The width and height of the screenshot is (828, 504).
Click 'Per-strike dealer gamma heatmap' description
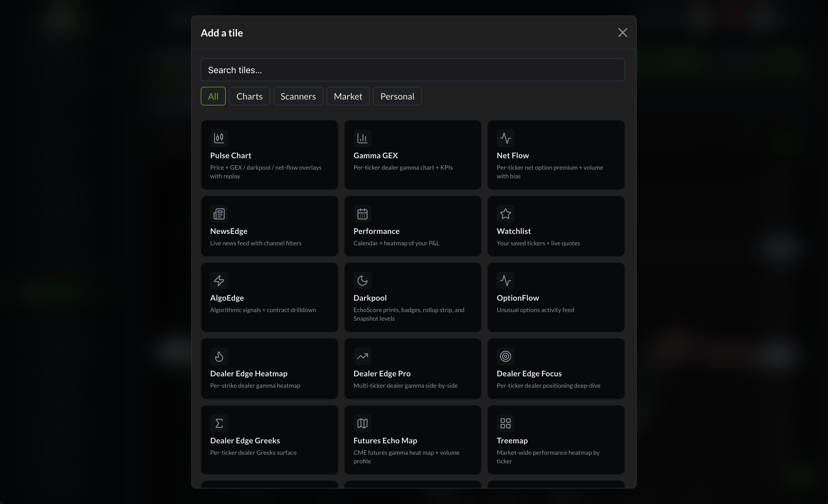255,386
